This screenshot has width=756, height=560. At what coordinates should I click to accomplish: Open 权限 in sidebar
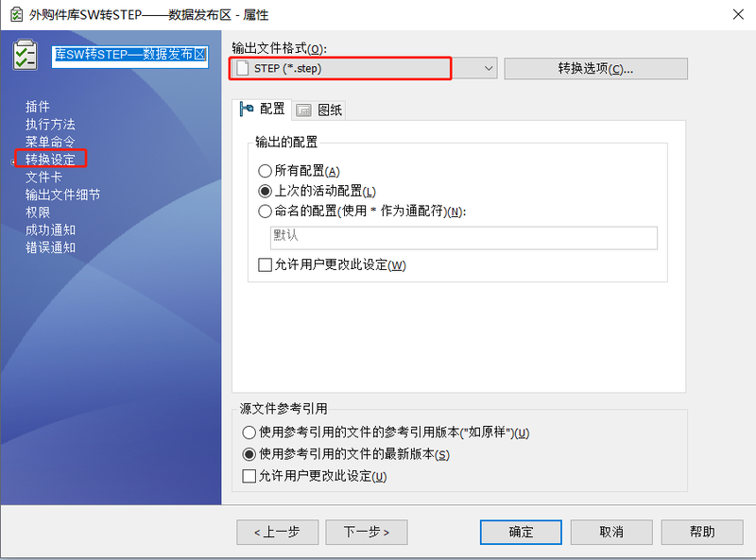click(x=38, y=212)
